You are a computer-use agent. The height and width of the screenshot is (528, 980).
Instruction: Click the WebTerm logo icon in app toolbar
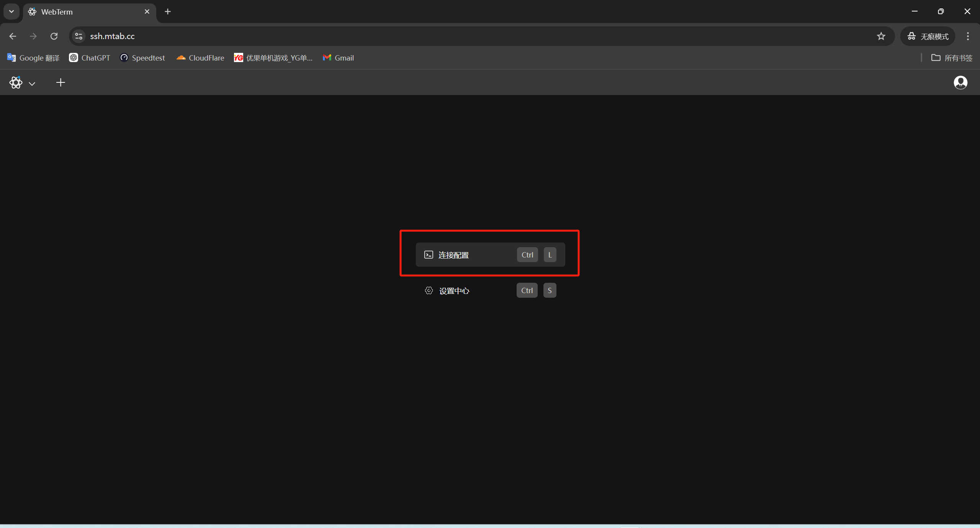16,82
